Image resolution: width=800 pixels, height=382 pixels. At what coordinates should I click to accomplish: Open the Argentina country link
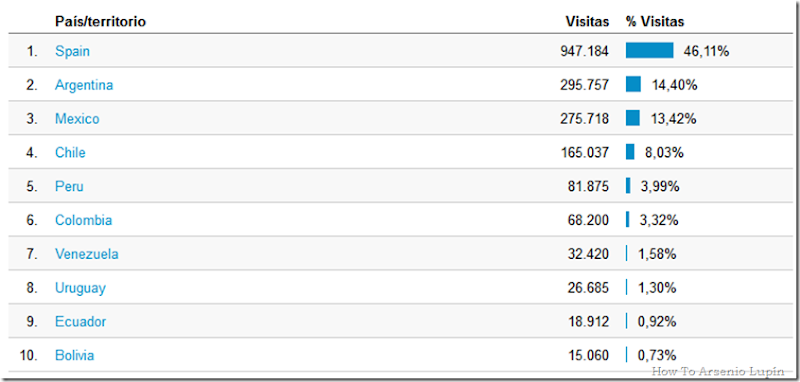(84, 85)
